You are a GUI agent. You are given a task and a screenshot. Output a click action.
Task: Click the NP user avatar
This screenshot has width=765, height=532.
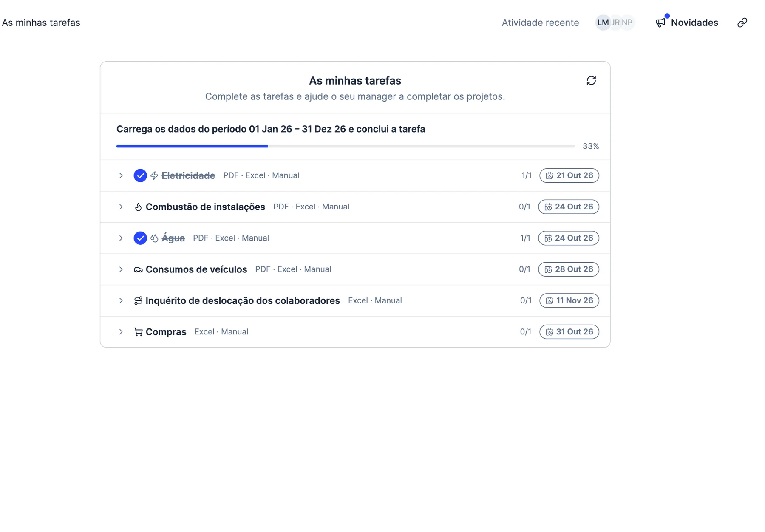pos(628,23)
